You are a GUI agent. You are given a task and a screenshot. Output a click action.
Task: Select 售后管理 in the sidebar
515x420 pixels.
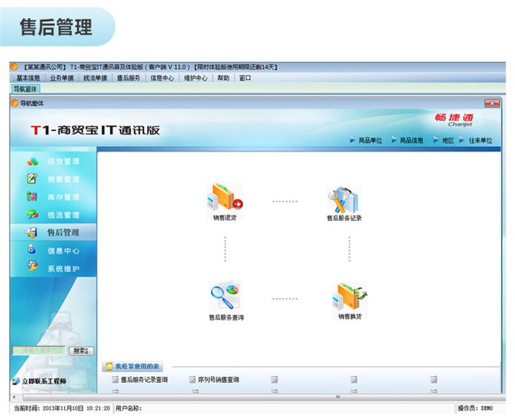pyautogui.click(x=54, y=233)
